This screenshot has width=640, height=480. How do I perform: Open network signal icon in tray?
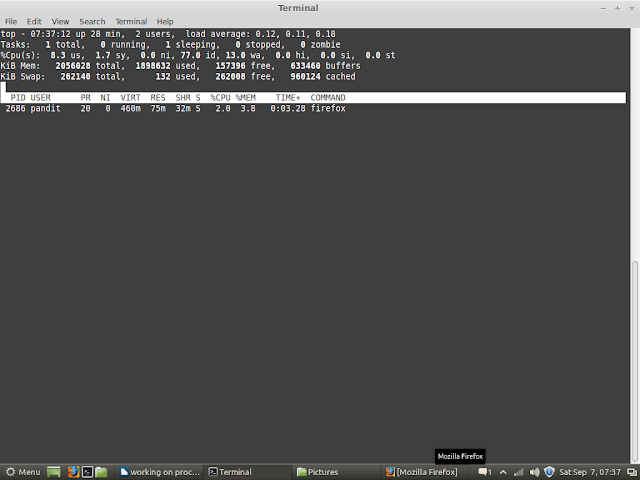pyautogui.click(x=518, y=472)
